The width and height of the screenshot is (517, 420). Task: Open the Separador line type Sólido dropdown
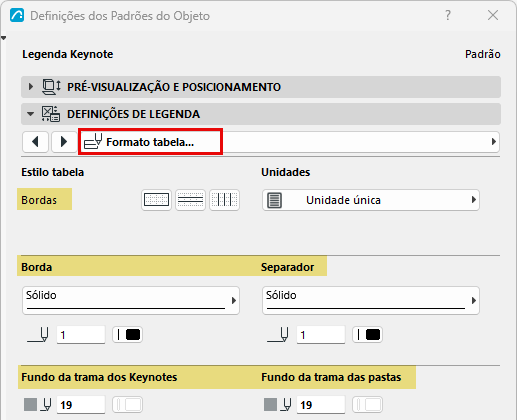tap(371, 300)
